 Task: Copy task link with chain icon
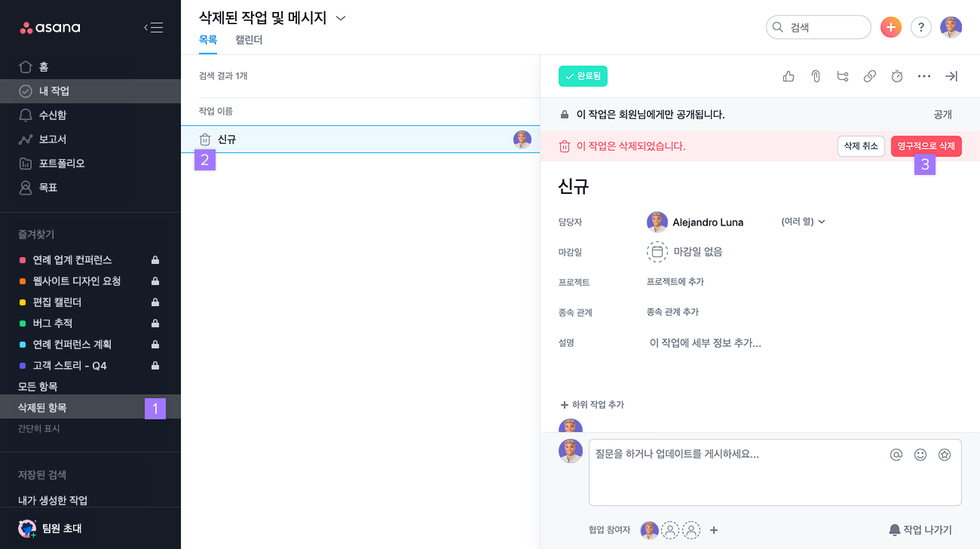pos(870,76)
